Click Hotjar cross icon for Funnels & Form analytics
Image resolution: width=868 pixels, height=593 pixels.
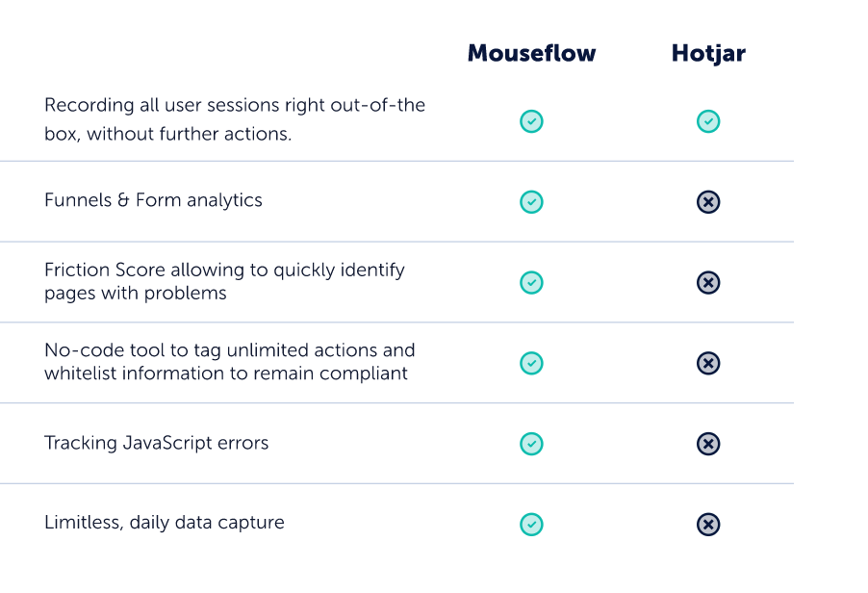click(708, 201)
